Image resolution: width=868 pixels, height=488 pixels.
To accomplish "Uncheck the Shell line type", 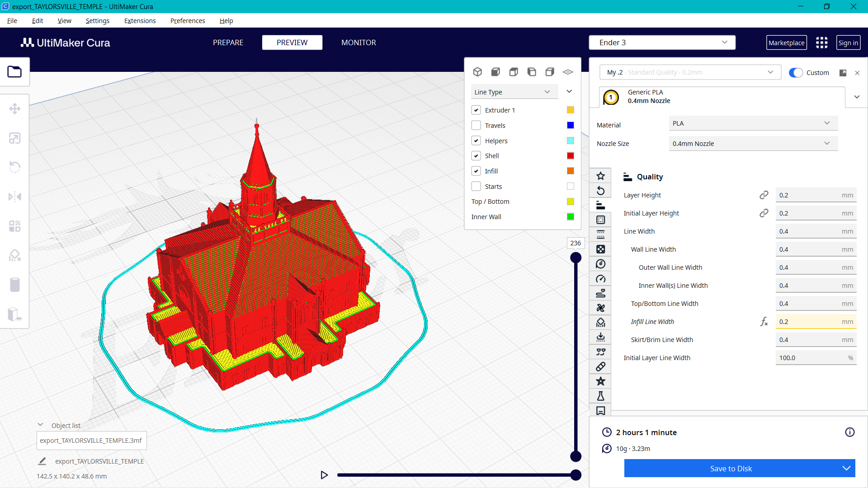I will pyautogui.click(x=476, y=155).
